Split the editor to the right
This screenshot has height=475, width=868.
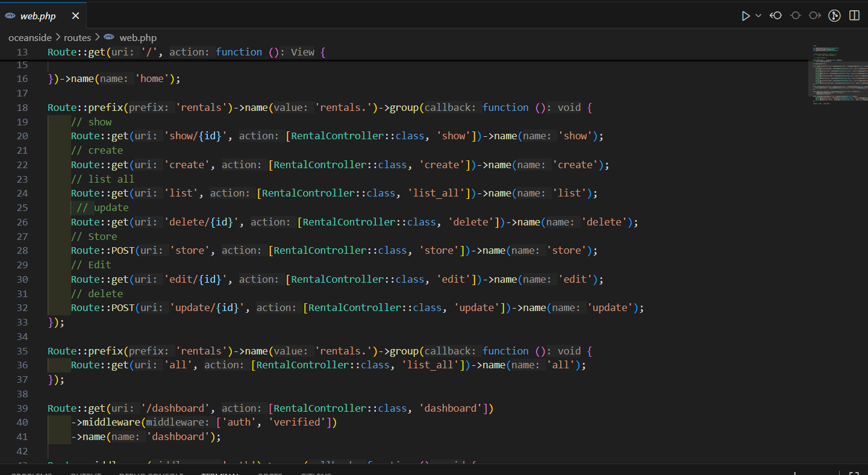(854, 16)
